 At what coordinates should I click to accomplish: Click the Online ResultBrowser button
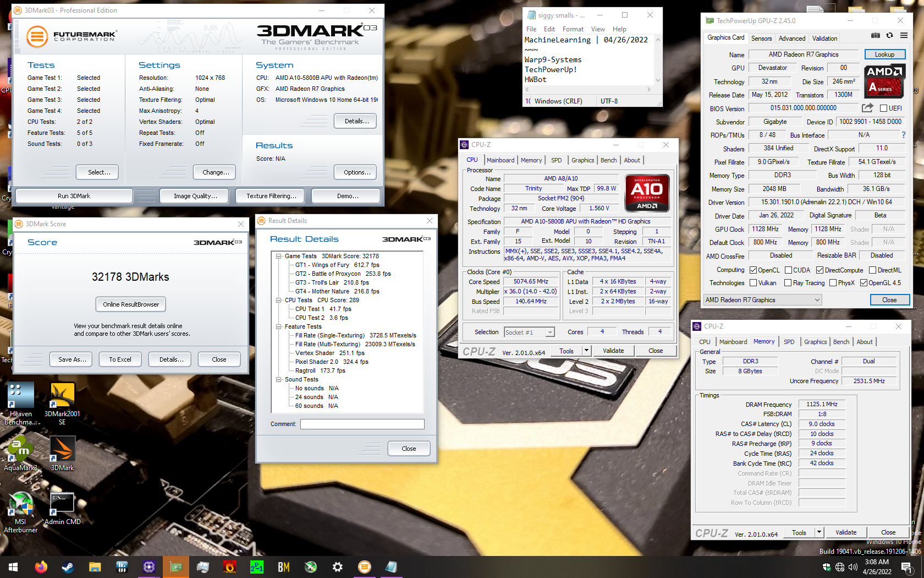[x=131, y=304]
